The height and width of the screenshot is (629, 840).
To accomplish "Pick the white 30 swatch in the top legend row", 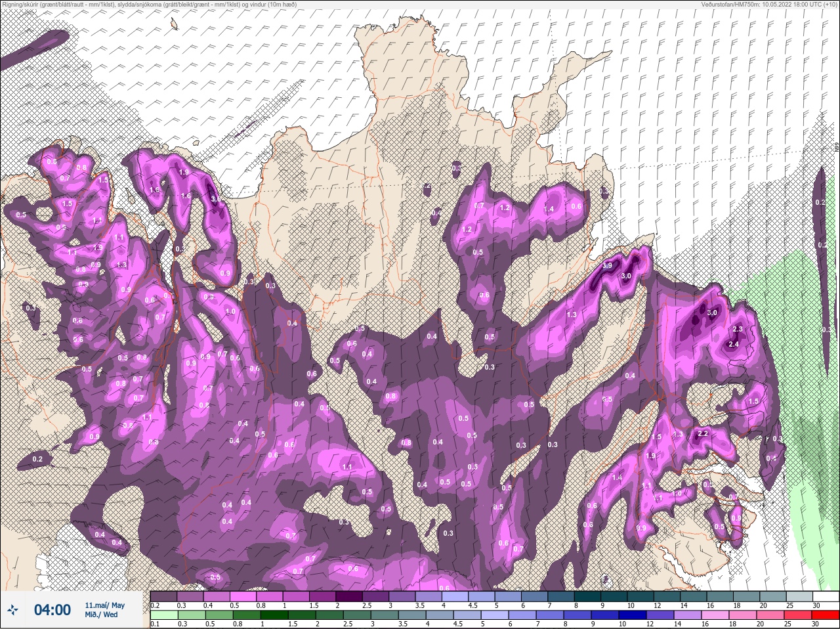I will point(826,597).
